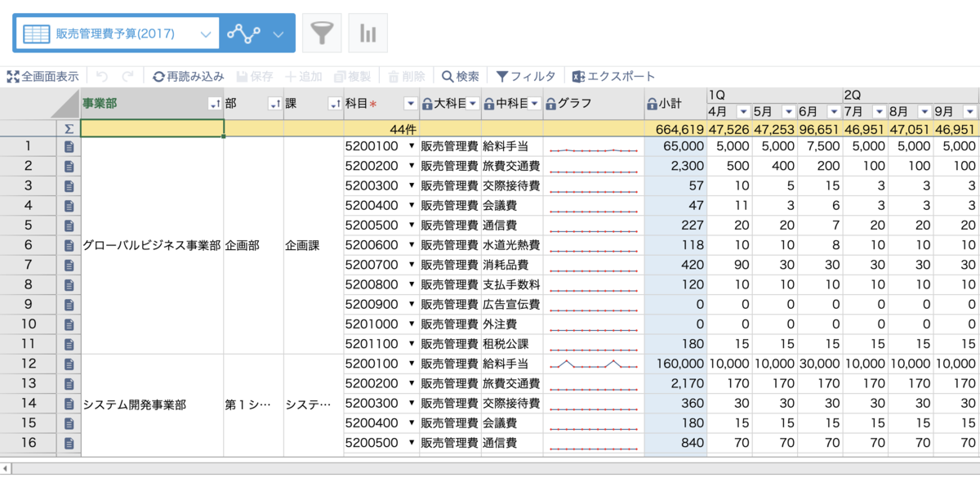
Task: Click エクスポート export button
Action: pyautogui.click(x=613, y=76)
